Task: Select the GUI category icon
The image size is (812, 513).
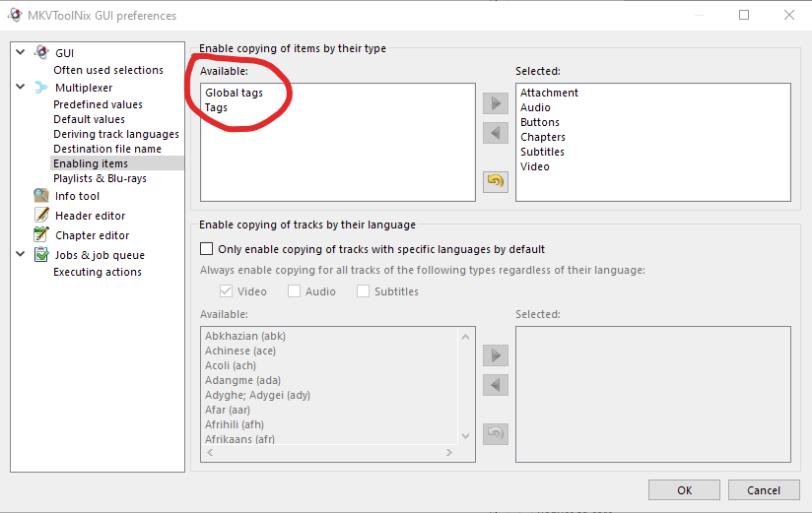Action: tap(41, 52)
